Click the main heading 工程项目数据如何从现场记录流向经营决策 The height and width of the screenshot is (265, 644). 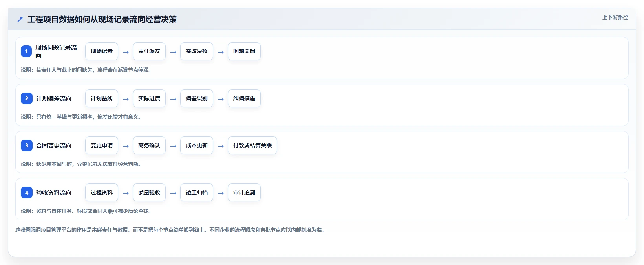click(102, 19)
